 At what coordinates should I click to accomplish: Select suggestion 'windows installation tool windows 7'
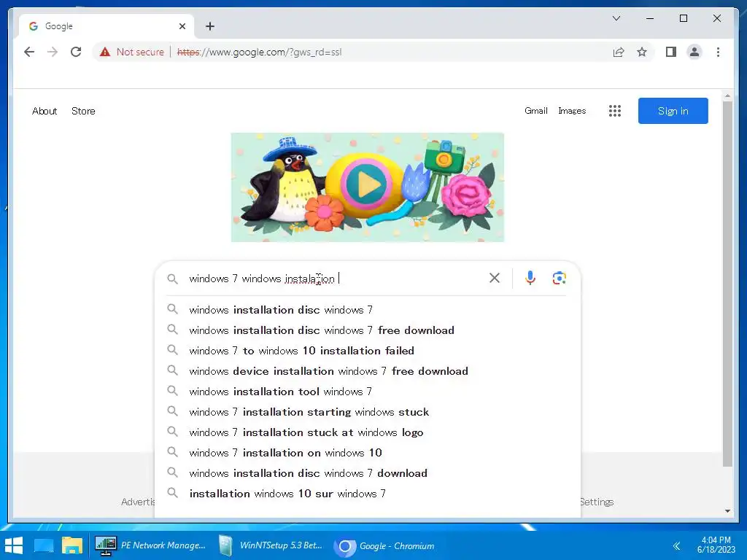pyautogui.click(x=368, y=392)
